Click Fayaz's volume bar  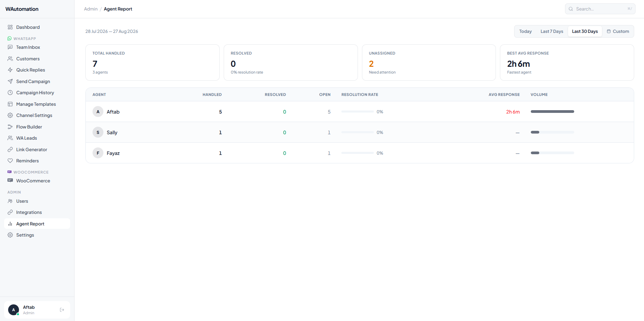(x=552, y=153)
